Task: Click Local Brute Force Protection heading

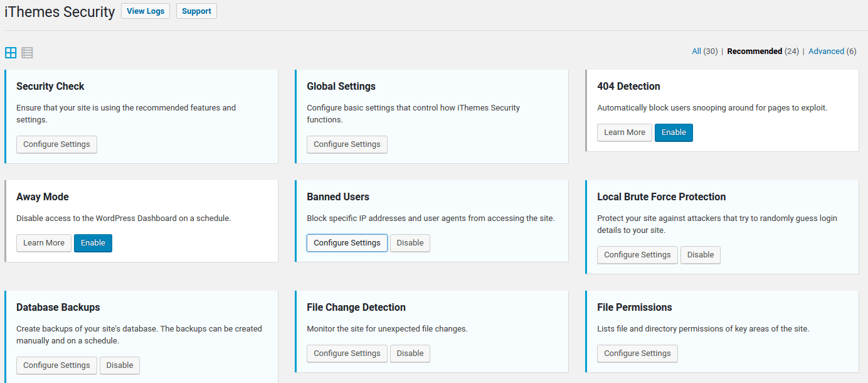Action: point(661,197)
